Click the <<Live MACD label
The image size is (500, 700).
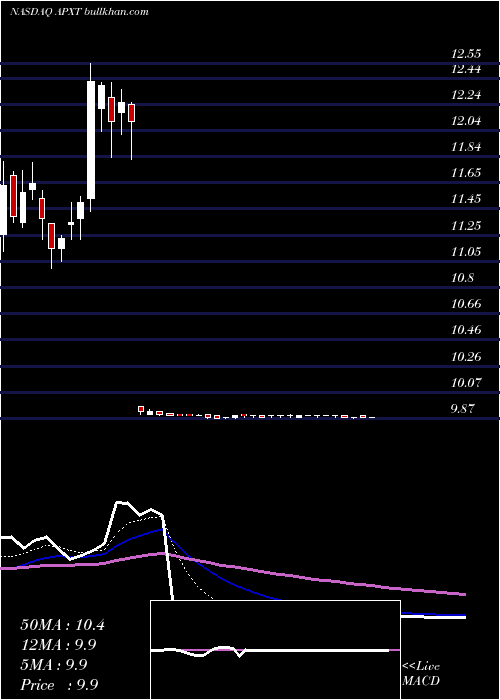pos(421,674)
